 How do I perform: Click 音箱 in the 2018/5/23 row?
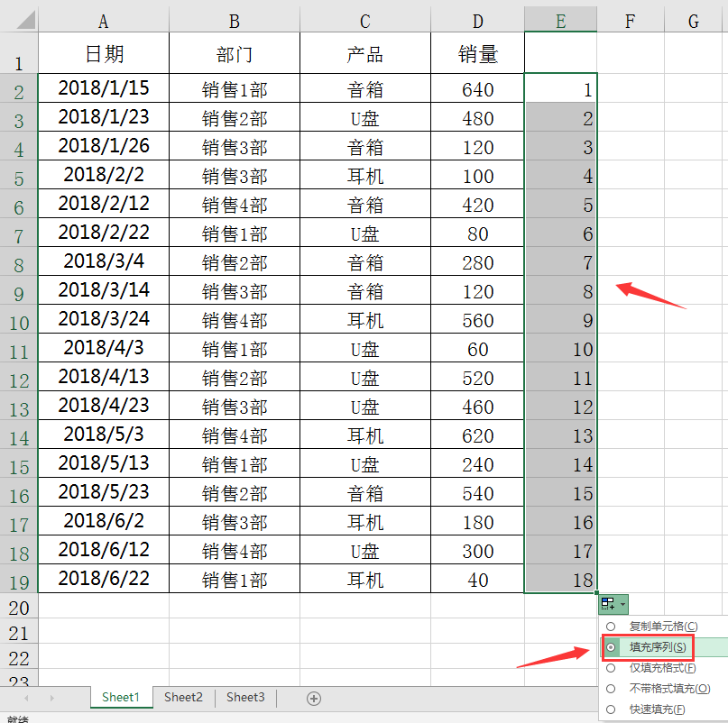[365, 492]
